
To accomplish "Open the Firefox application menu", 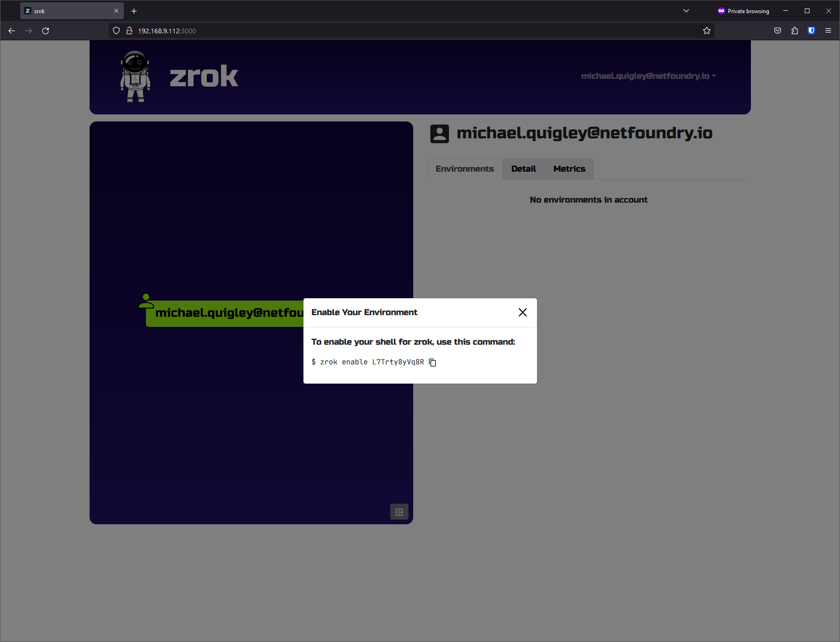I will 828,30.
